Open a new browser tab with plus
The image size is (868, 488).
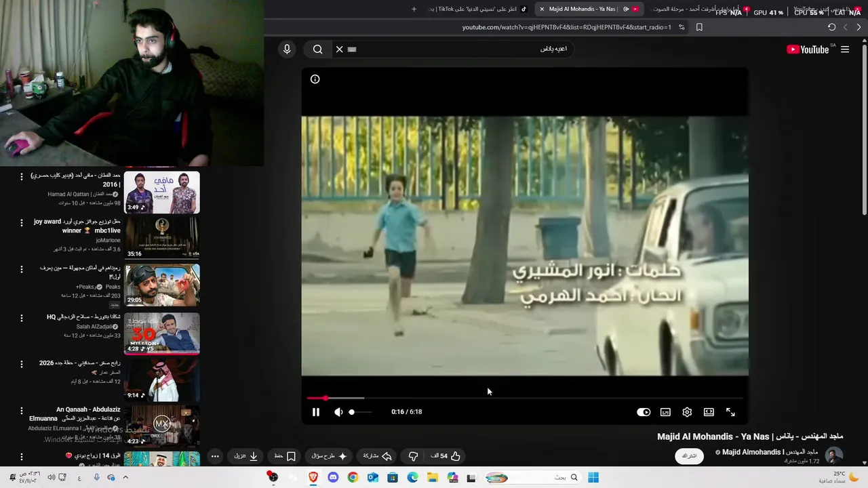(x=414, y=9)
